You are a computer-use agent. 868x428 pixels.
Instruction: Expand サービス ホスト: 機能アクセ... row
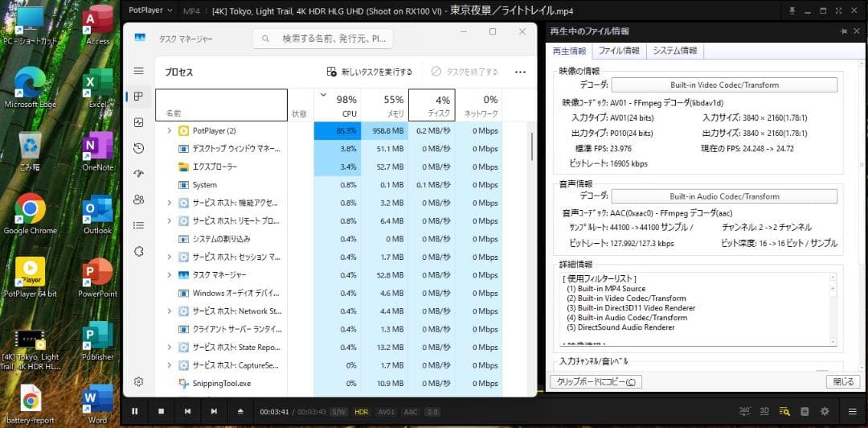170,203
